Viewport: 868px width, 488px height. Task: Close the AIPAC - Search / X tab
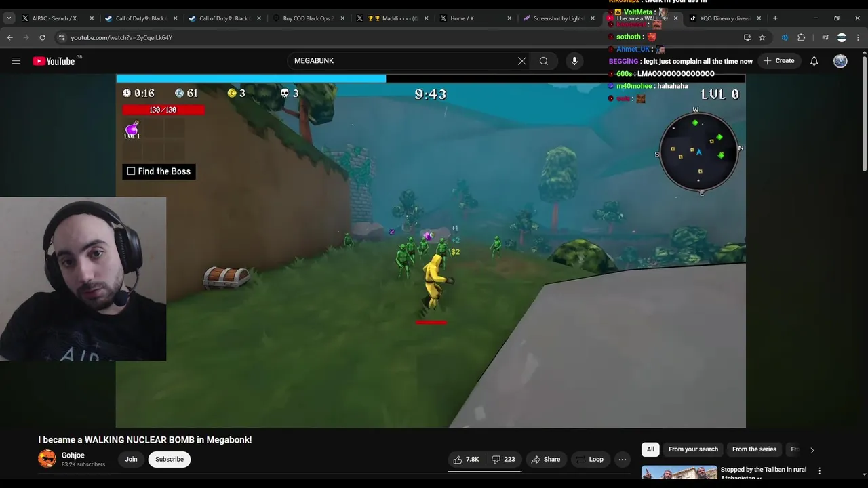pyautogui.click(x=92, y=18)
